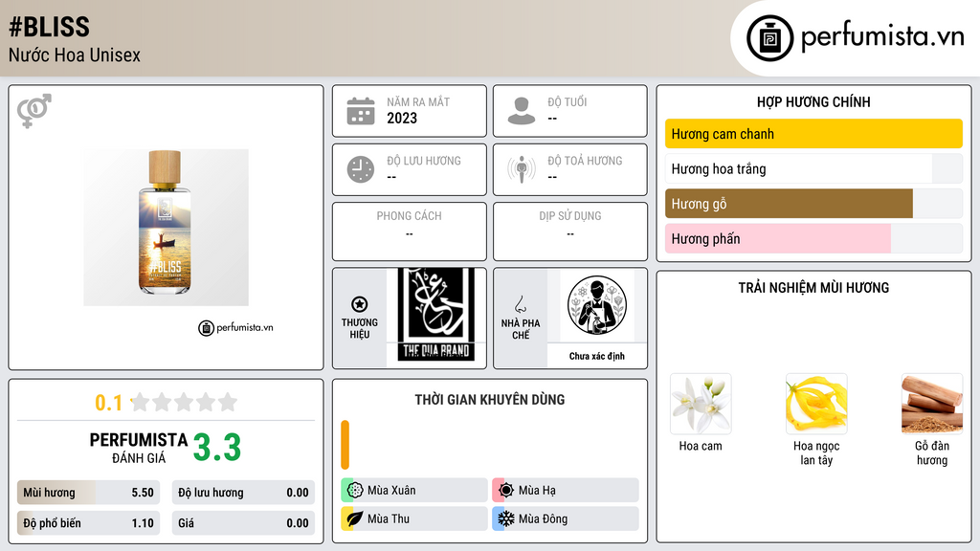Click the unisex gender symbol icon

pyautogui.click(x=34, y=111)
